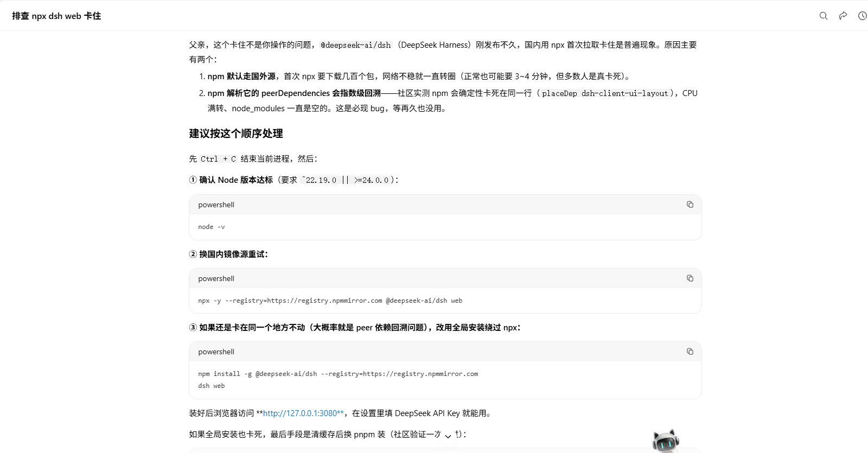Copy the npx registry mirror command block
The image size is (868, 453).
(x=690, y=278)
